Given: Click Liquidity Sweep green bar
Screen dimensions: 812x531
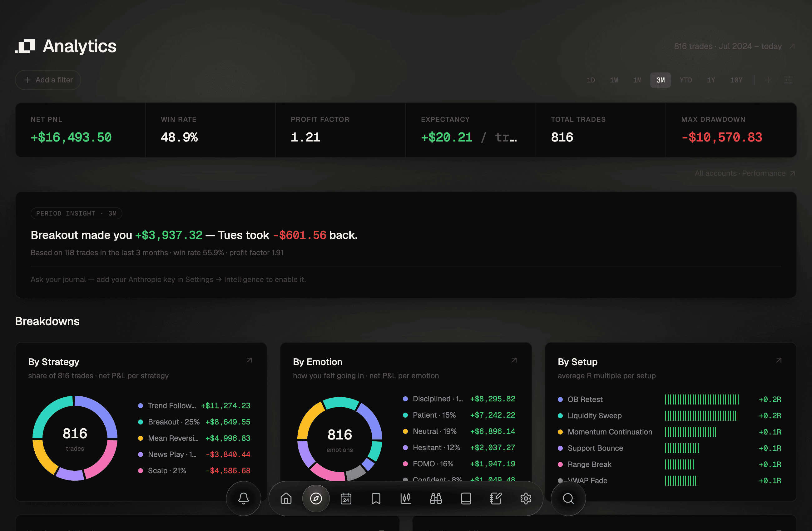Looking at the screenshot, I should (x=701, y=416).
